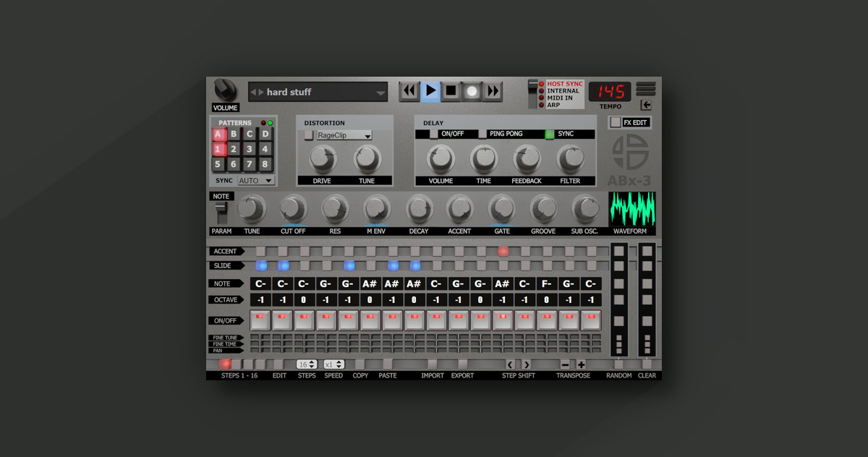
Task: Shift steps right with the right chevron
Action: point(527,364)
